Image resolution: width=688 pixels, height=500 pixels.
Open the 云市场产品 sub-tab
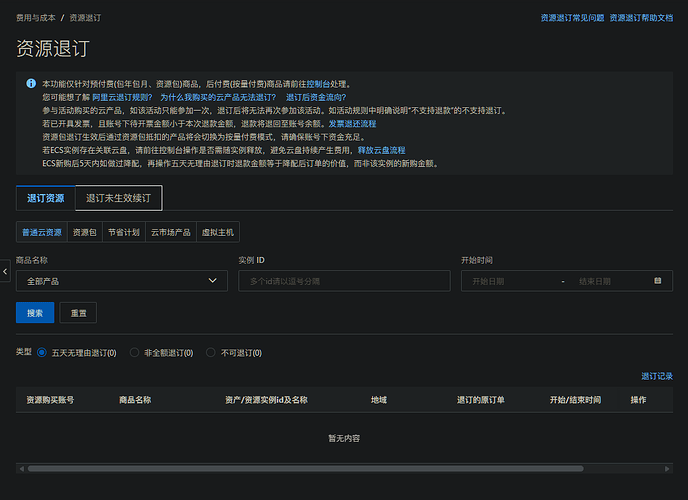pyautogui.click(x=171, y=232)
